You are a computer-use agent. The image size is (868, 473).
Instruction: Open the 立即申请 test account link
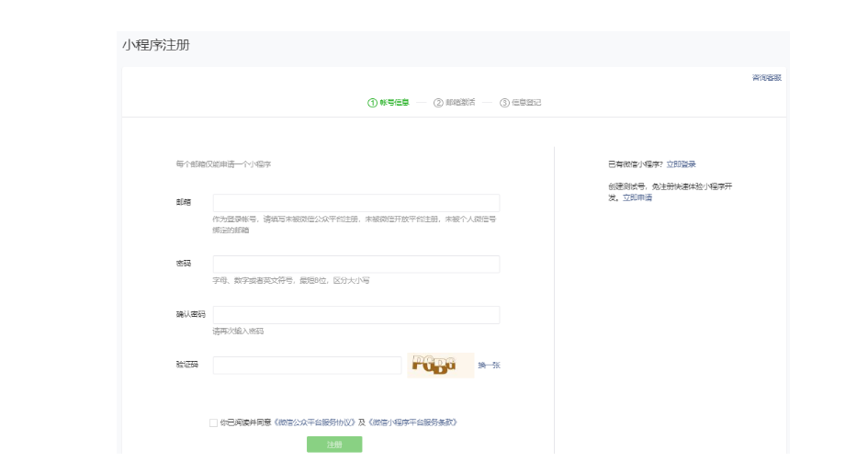[x=637, y=197]
